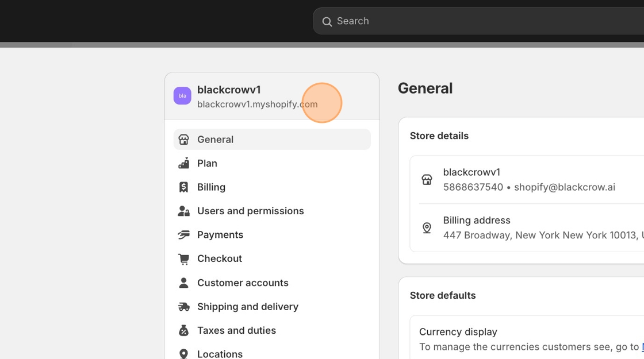Open Billing settings page
The width and height of the screenshot is (644, 359).
click(212, 187)
